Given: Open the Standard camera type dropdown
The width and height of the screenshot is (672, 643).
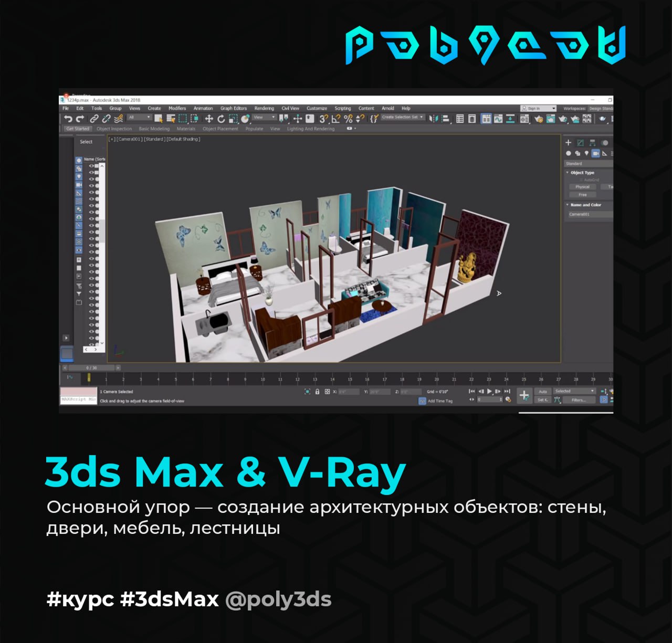Looking at the screenshot, I should tap(589, 164).
